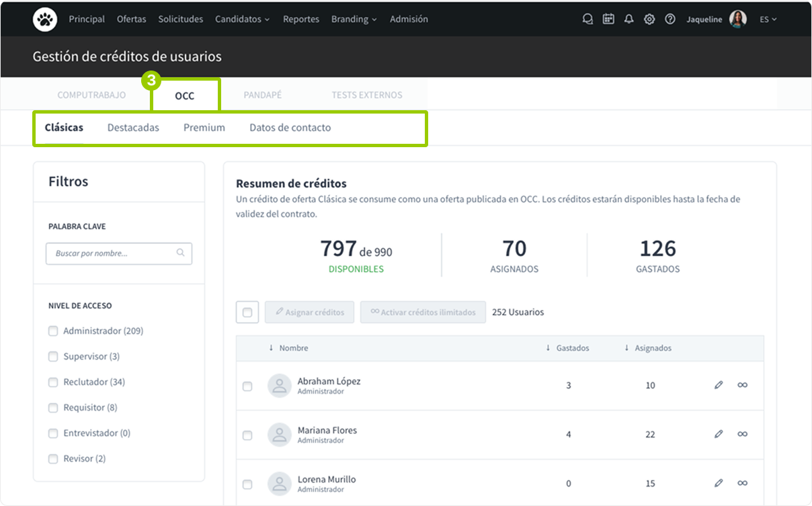The width and height of the screenshot is (812, 506).
Task: Select the Destacadas sub-tab
Action: pyautogui.click(x=133, y=128)
